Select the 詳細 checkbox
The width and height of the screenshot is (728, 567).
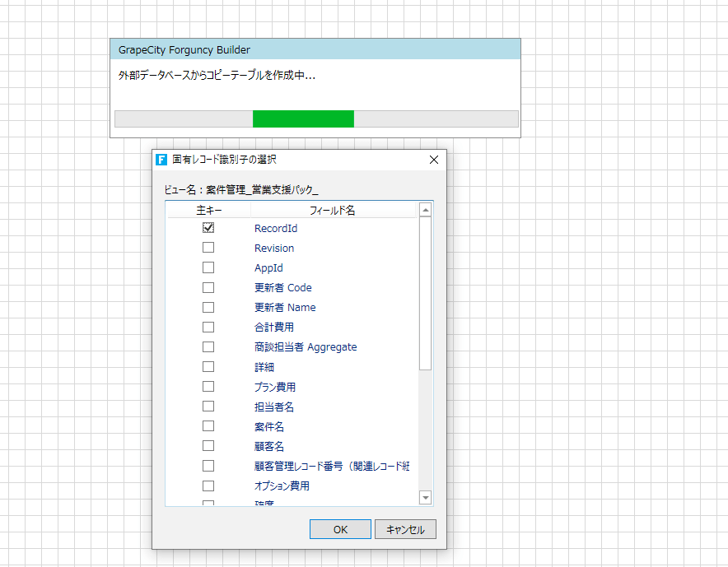click(x=208, y=367)
